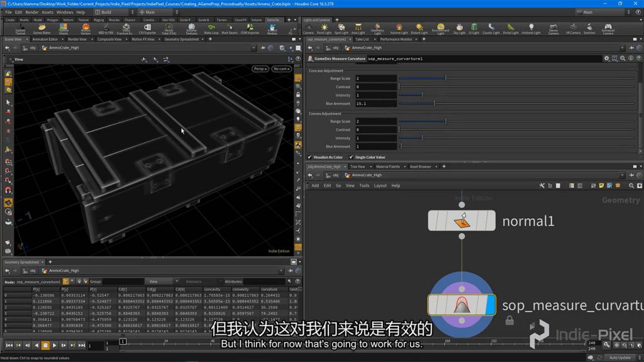Image resolution: width=644 pixels, height=362 pixels.
Task: Open the network editor Layout menu
Action: [380, 185]
